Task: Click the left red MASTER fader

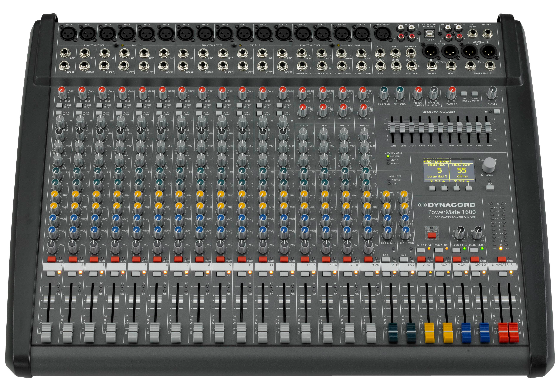Action: [x=503, y=333]
